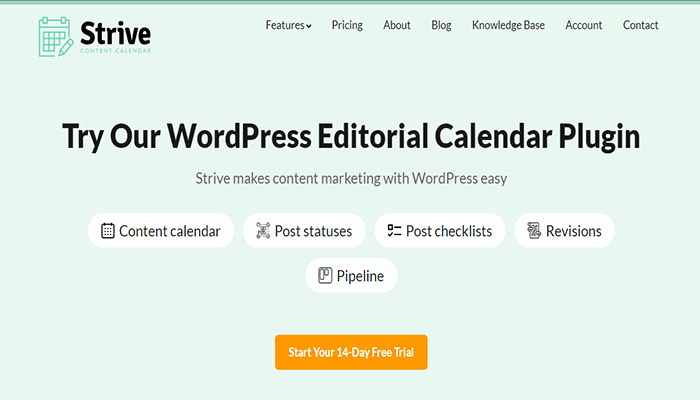Screen dimensions: 700x400
Task: Click the Content calendar icon
Action: pos(108,231)
